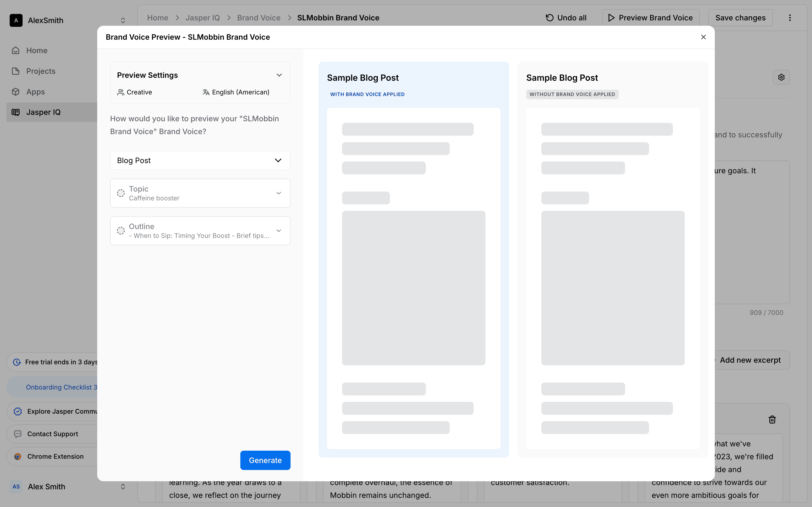This screenshot has width=812, height=507.
Task: Click the Apps cube icon in sidebar
Action: 16,92
